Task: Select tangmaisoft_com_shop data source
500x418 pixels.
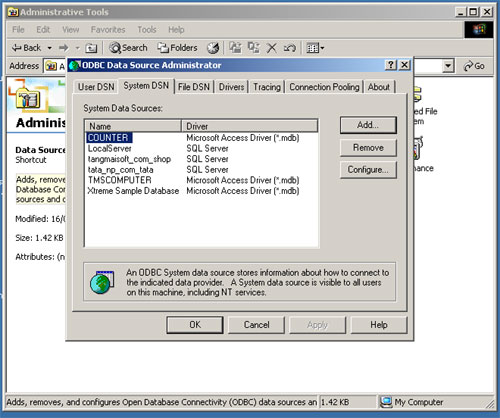Action: (x=129, y=159)
